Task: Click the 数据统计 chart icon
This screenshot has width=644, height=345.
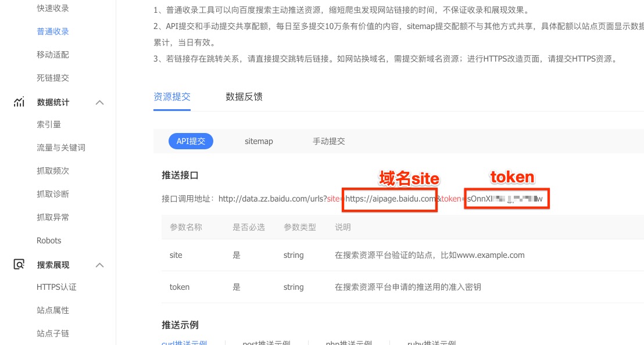Action: (19, 102)
